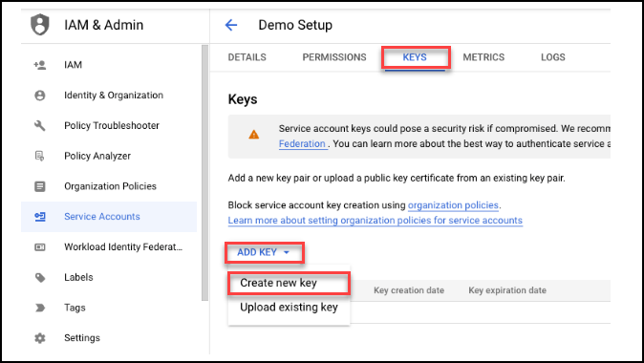Choose Upload existing key option

pos(289,308)
